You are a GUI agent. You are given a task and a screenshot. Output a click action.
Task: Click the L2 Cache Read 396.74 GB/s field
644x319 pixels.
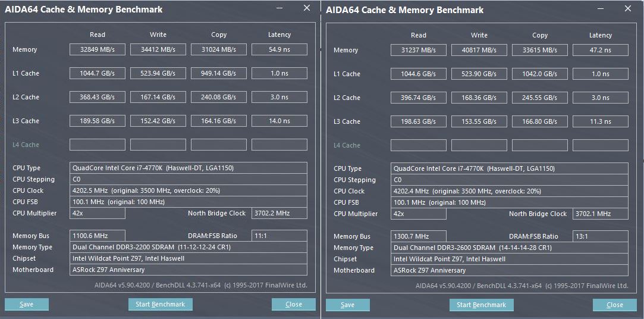[419, 98]
